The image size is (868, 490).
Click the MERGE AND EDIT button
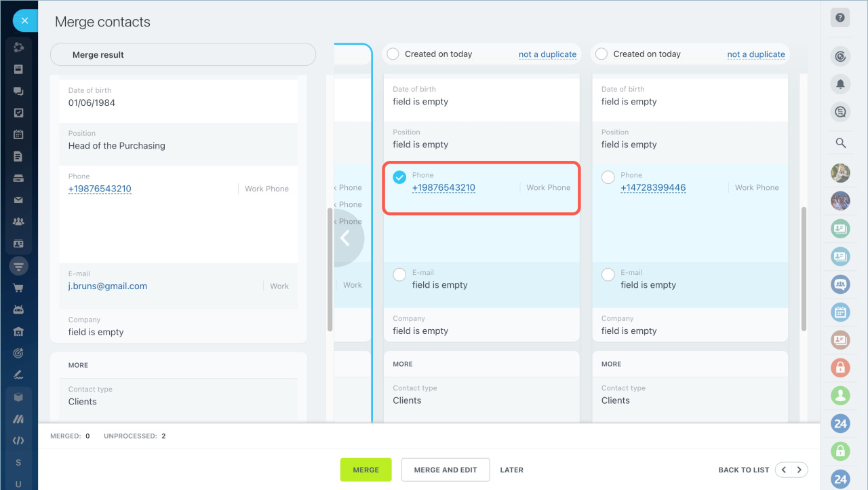point(445,470)
